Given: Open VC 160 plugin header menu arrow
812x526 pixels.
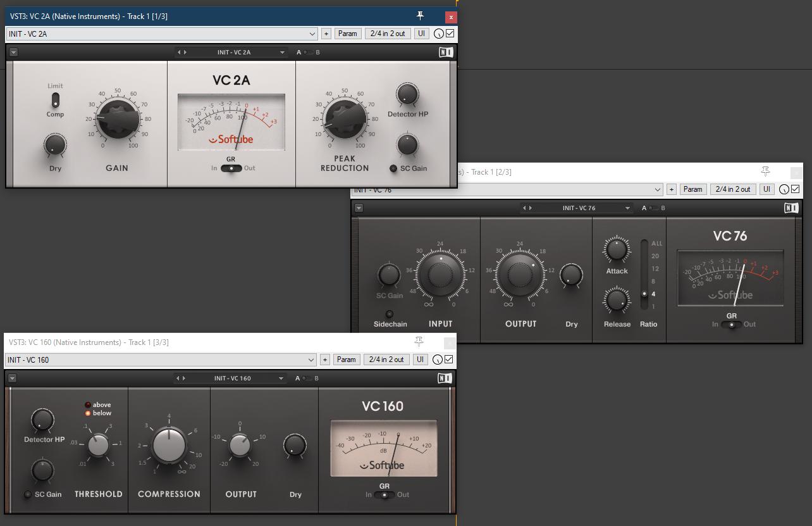Looking at the screenshot, I should click(x=12, y=379).
